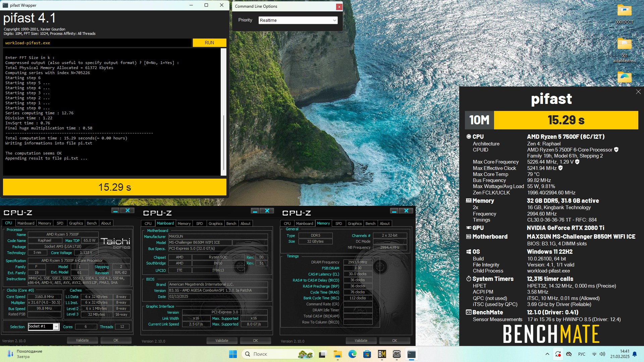This screenshot has width=644, height=362.
Task: Click verified shield next to CPUID processor name
Action: click(616, 150)
